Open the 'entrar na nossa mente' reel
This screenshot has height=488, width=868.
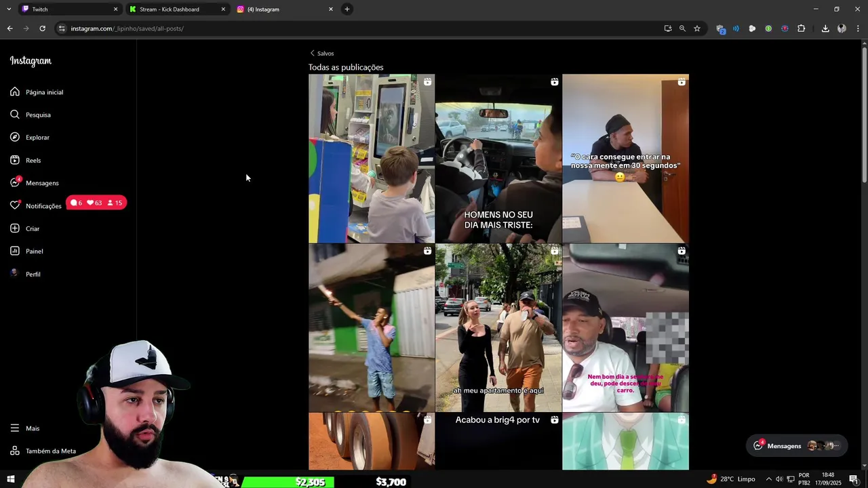click(x=625, y=159)
